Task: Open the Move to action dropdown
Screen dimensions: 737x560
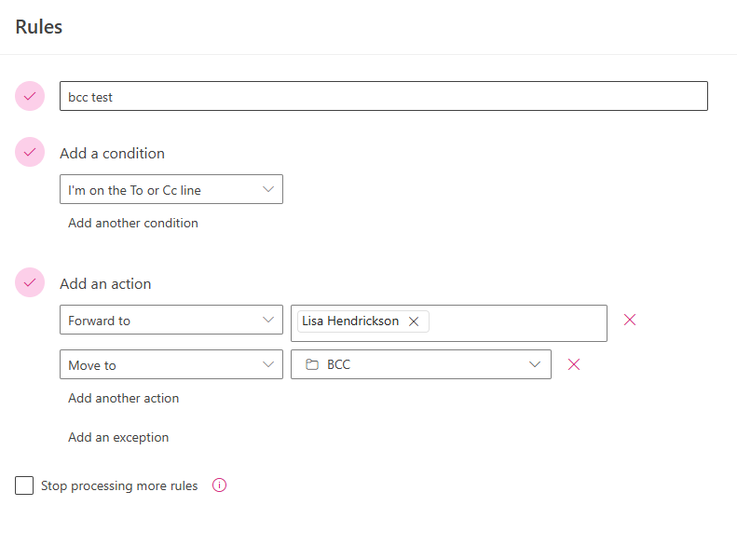Action: [x=171, y=364]
